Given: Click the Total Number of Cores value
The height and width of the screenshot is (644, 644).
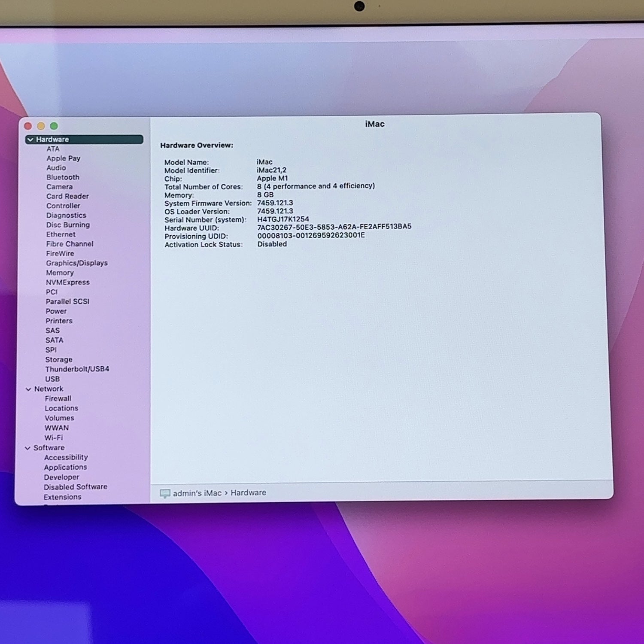Looking at the screenshot, I should (x=316, y=186).
